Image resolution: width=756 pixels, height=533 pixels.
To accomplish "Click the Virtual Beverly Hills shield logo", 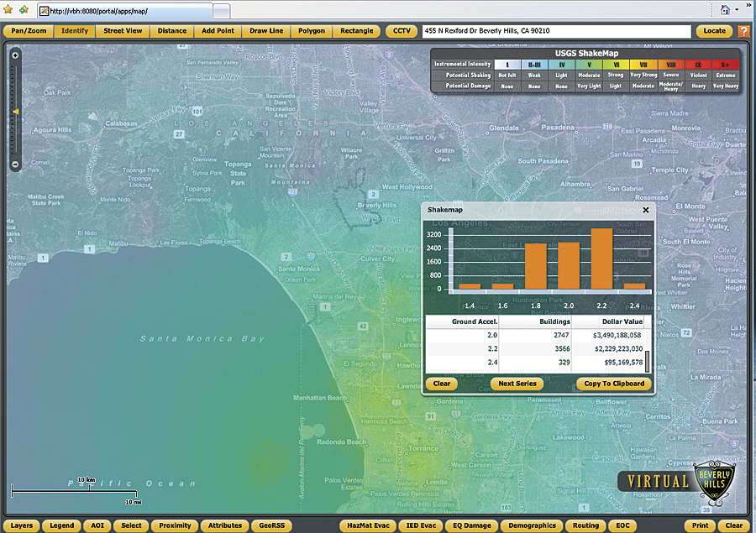I will point(714,483).
